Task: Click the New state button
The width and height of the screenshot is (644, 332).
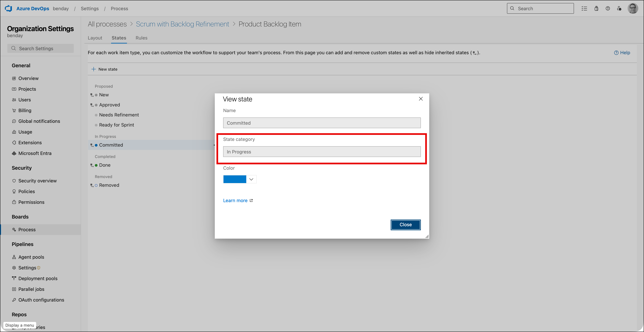Action: (105, 69)
